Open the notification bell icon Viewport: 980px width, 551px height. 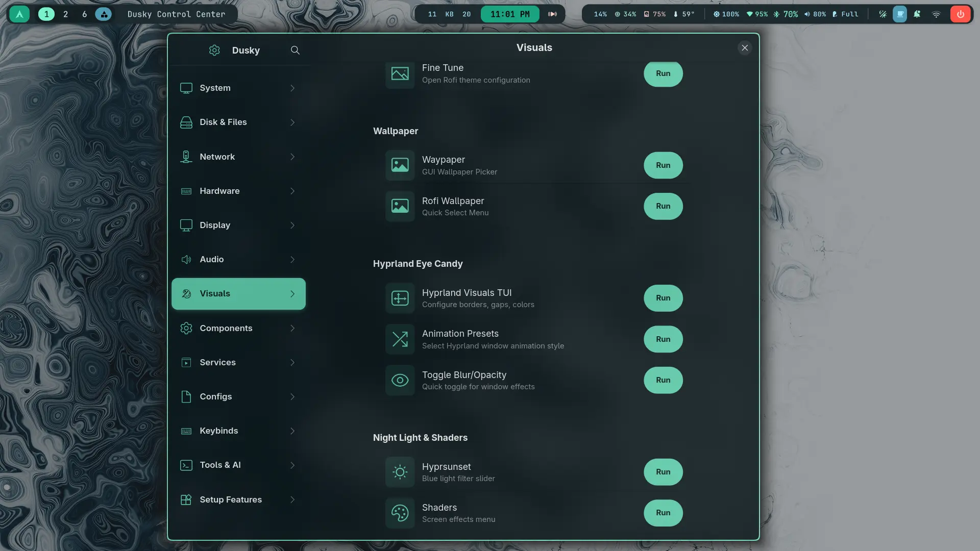(x=917, y=14)
